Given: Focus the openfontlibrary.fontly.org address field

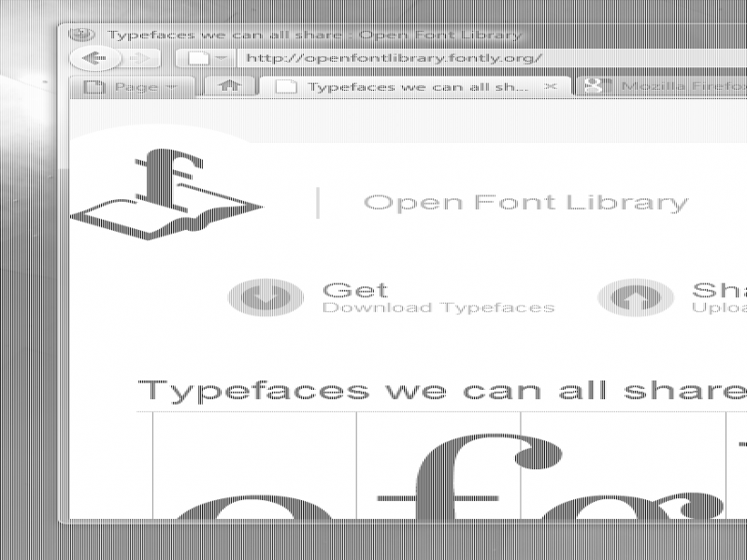Looking at the screenshot, I should (491, 59).
